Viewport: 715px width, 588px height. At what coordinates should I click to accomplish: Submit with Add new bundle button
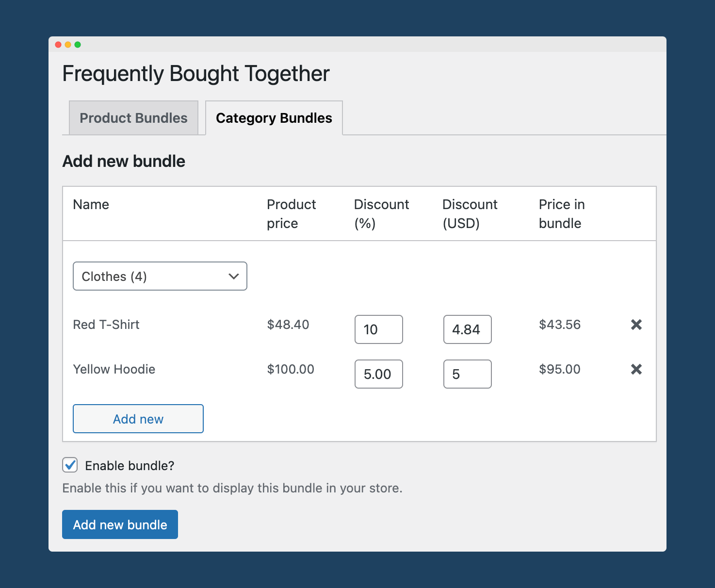pyautogui.click(x=120, y=524)
